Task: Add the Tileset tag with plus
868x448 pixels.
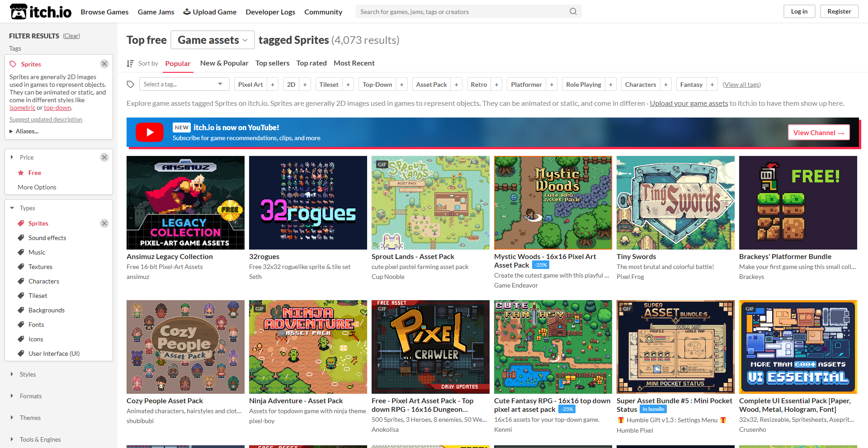Action: (x=348, y=85)
